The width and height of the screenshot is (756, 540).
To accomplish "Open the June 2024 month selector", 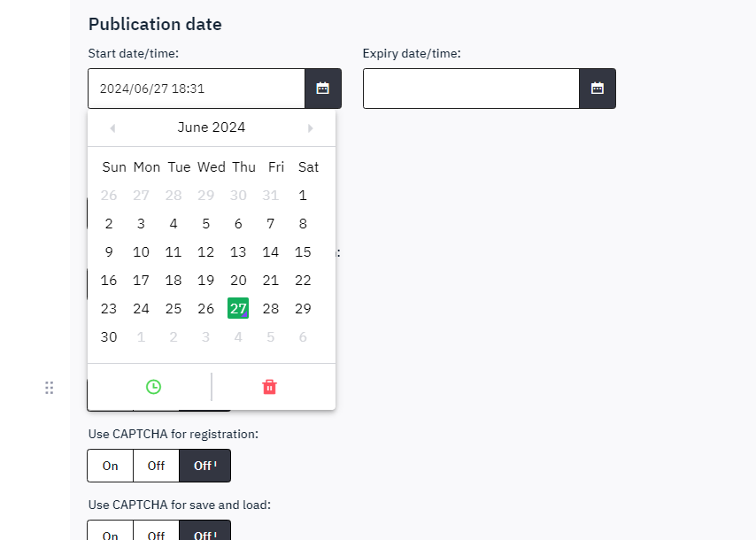I will point(212,127).
